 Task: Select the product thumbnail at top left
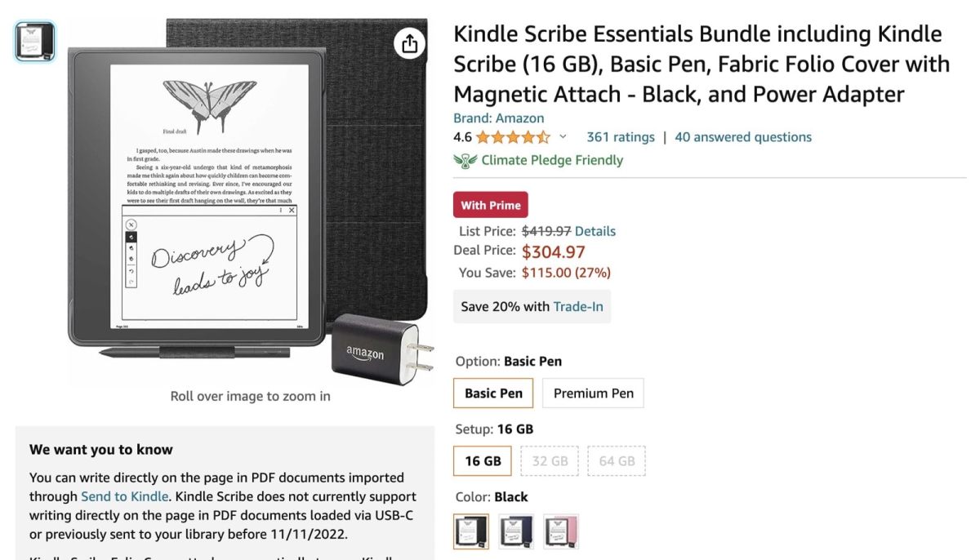point(35,41)
